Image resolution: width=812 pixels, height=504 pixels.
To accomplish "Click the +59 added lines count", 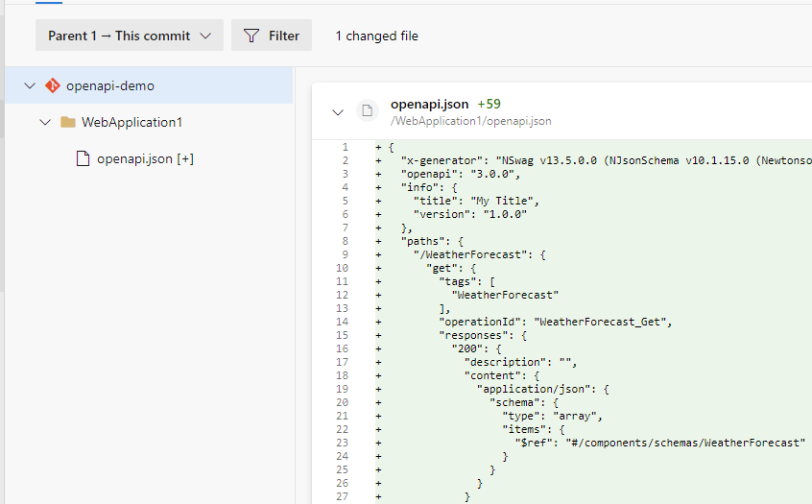I will [489, 104].
